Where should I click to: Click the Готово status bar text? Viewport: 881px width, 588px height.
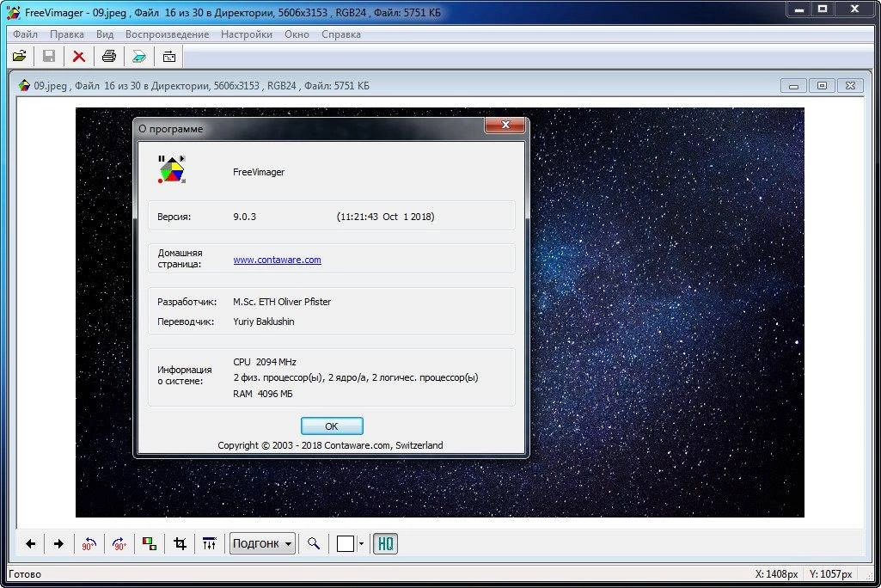(25, 574)
